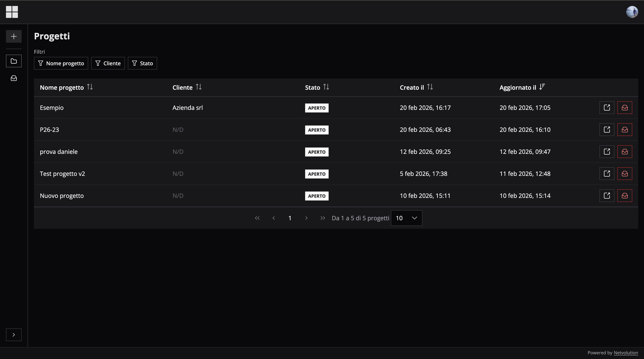This screenshot has width=644, height=359.
Task: Click the grid logo in header
Action: click(12, 12)
